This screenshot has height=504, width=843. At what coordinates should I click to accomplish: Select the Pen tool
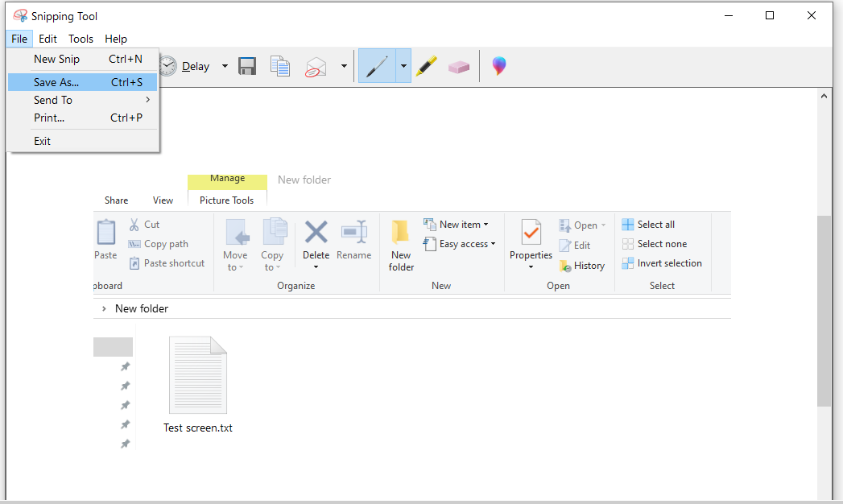pos(377,67)
